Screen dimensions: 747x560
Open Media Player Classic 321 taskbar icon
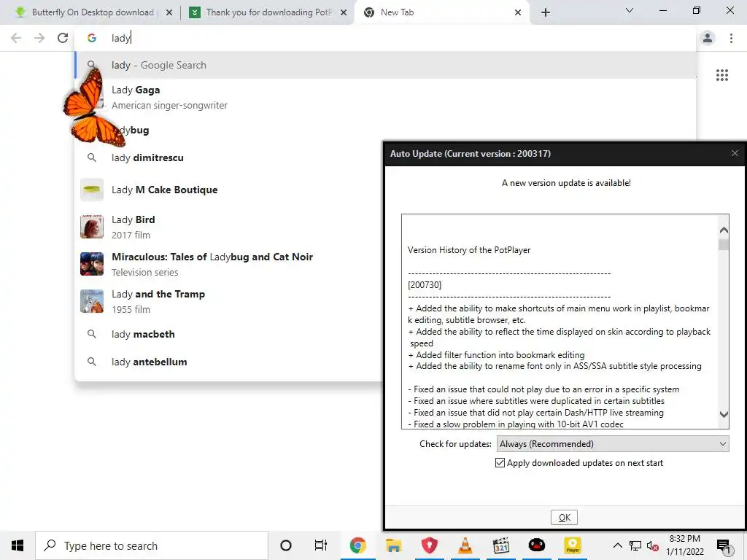tap(501, 545)
